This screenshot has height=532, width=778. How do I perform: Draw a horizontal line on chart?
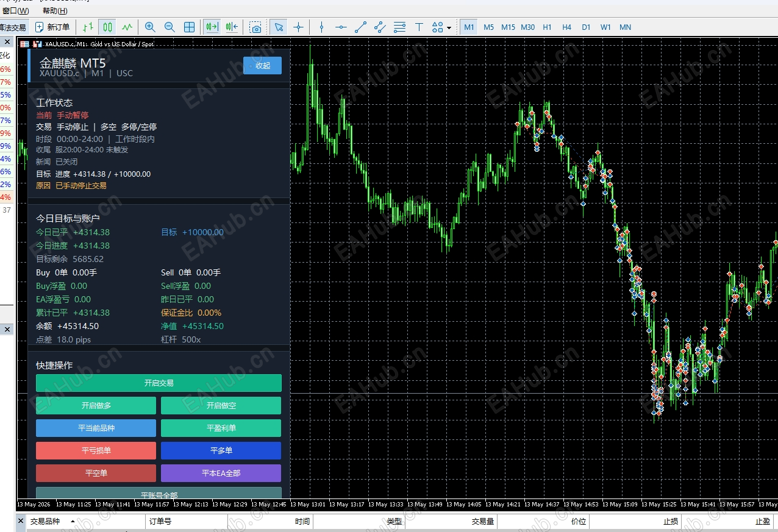tap(341, 27)
